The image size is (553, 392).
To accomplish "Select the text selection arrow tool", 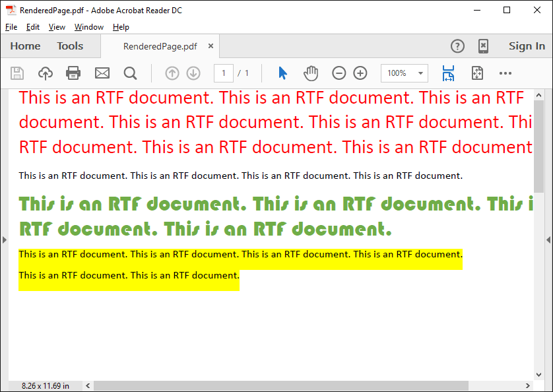I will [282, 73].
